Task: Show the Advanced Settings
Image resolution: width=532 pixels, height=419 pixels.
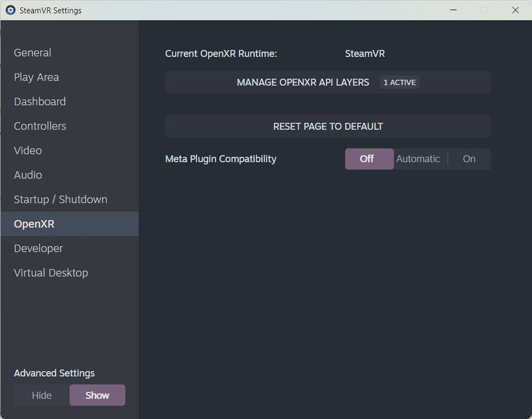Action: tap(97, 395)
